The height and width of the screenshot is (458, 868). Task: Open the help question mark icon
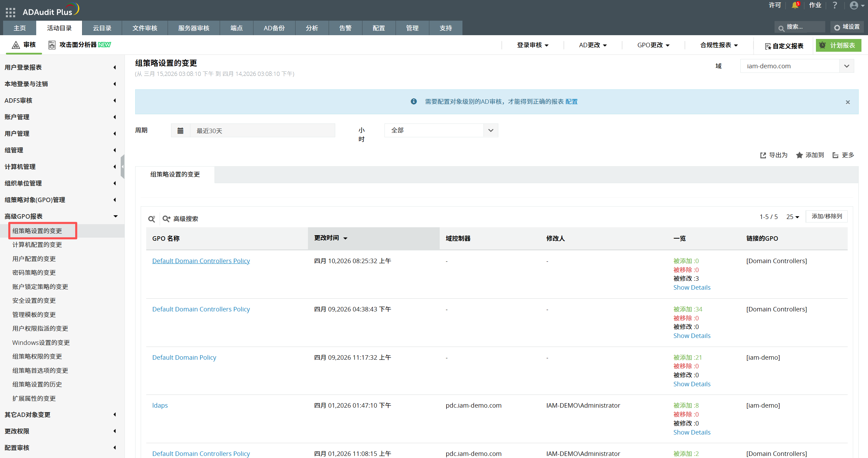coord(835,5)
